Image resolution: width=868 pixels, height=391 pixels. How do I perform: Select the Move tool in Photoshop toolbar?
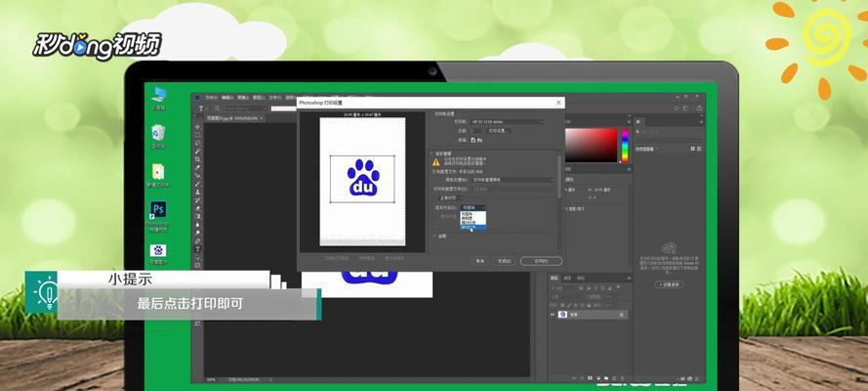tap(197, 127)
